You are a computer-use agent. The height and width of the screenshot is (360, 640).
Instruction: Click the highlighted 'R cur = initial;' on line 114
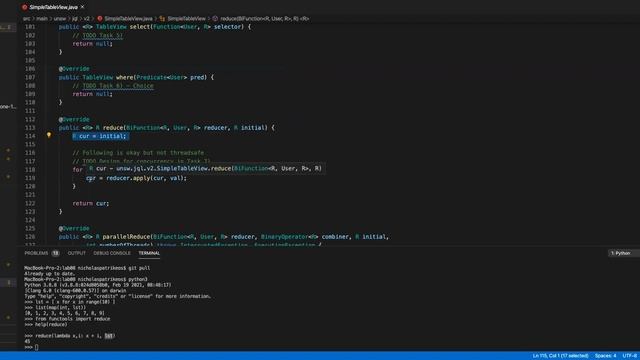pos(100,136)
